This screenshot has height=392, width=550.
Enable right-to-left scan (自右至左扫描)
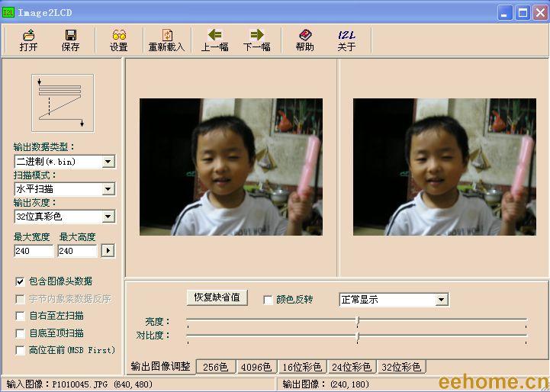pyautogui.click(x=20, y=316)
